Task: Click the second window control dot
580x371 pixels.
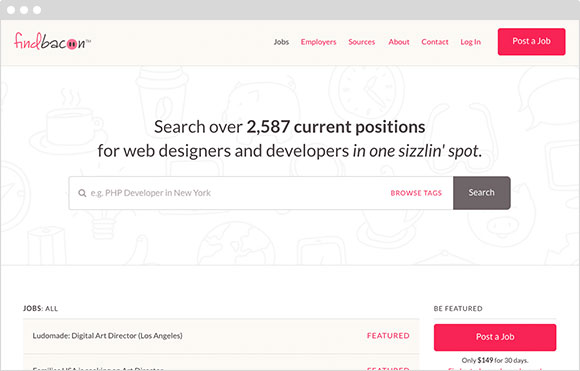Action: pos(24,10)
